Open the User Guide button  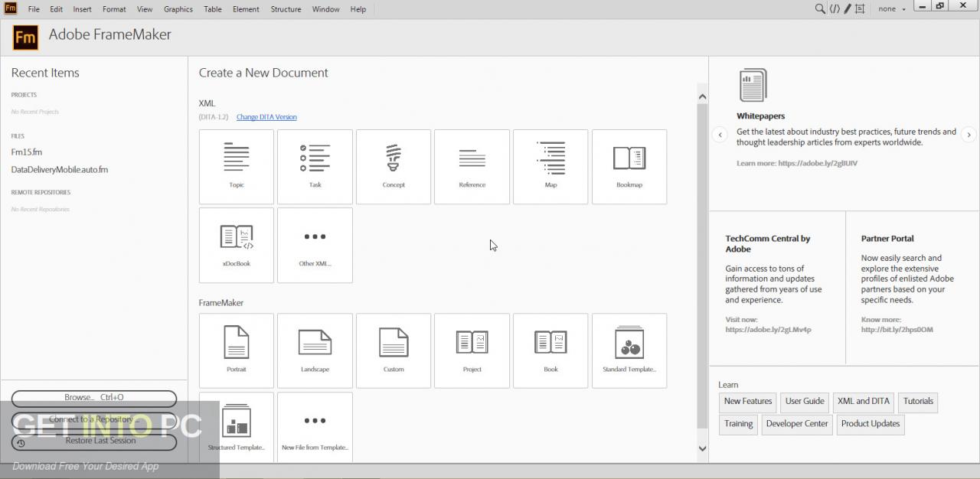click(x=805, y=402)
